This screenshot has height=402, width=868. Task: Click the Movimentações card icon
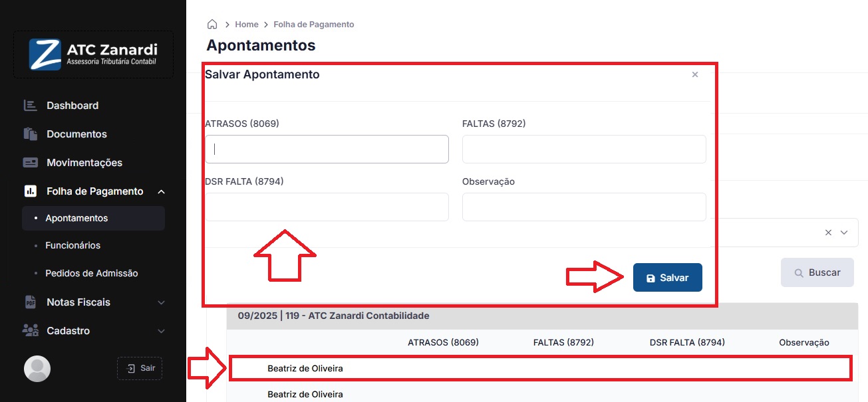30,163
